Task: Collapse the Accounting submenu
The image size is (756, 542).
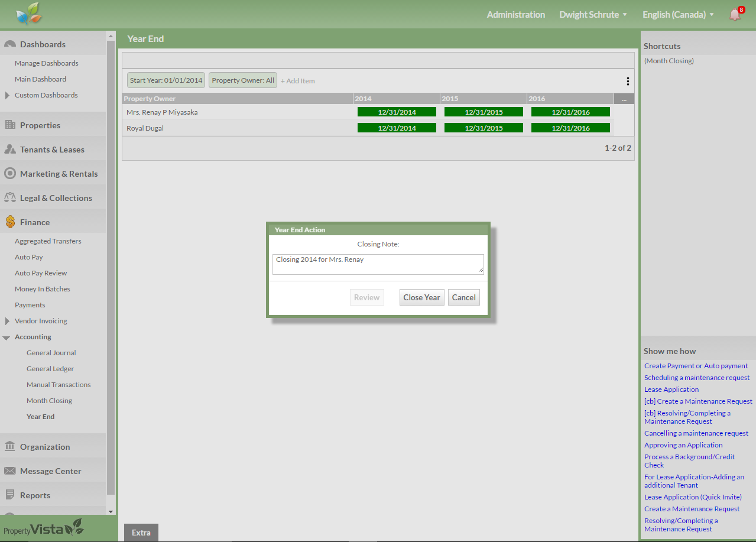Action: click(x=7, y=337)
